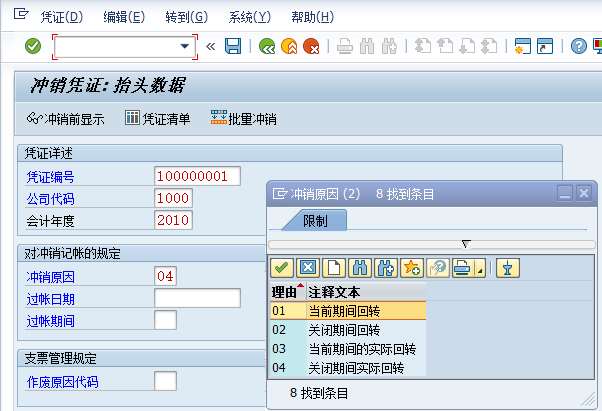
Task: Expand the restriction area with the triangle handle
Action: click(466, 244)
